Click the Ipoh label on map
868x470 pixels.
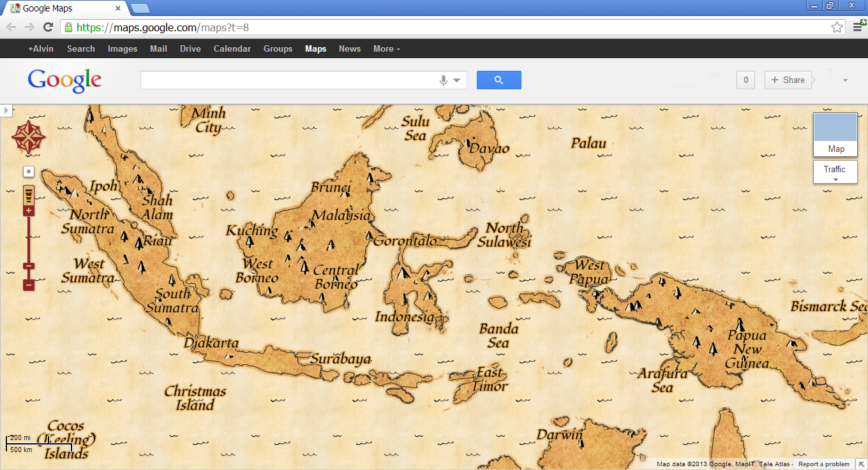tap(103, 186)
